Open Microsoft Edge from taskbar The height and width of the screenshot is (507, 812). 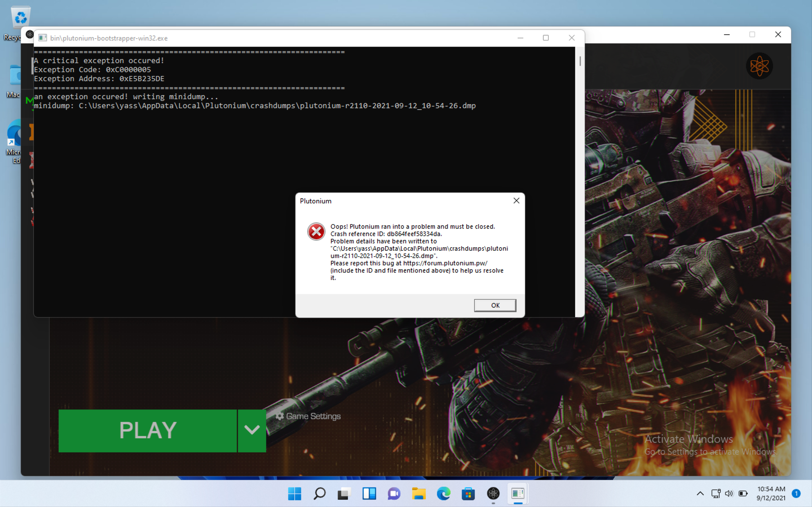443,493
